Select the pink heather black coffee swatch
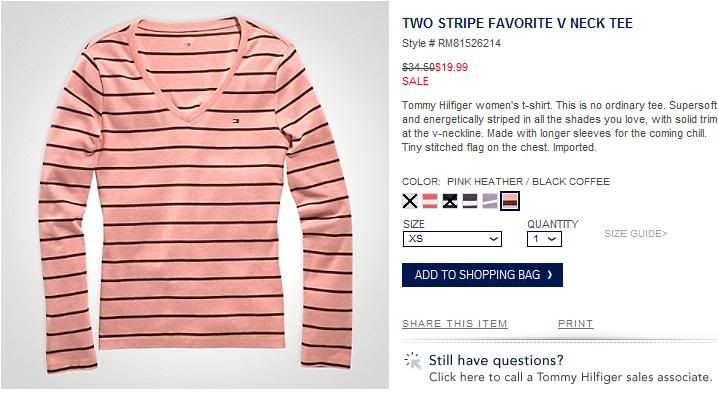This screenshot has width=718, height=393. (510, 201)
